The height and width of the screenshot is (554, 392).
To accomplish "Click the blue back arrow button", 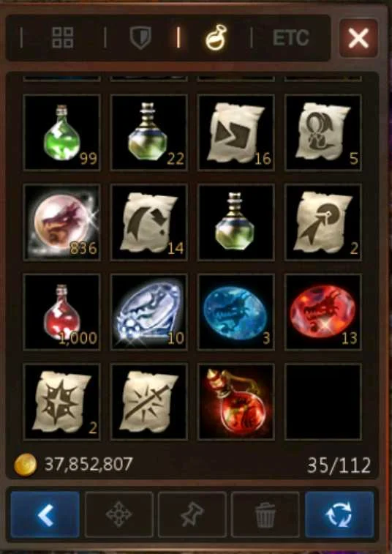I will tap(45, 514).
